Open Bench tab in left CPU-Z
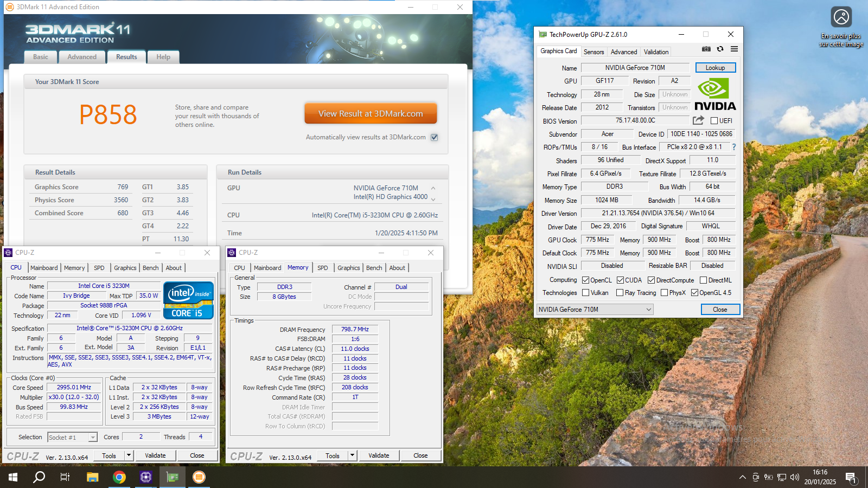Viewport: 868px width, 488px height. point(151,268)
